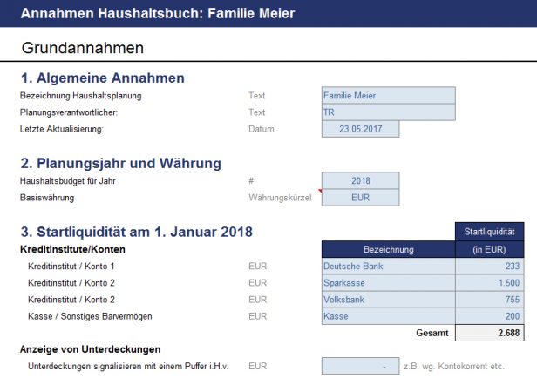
Task: Select the 'Familie Meier' household name cell
Action: point(388,96)
